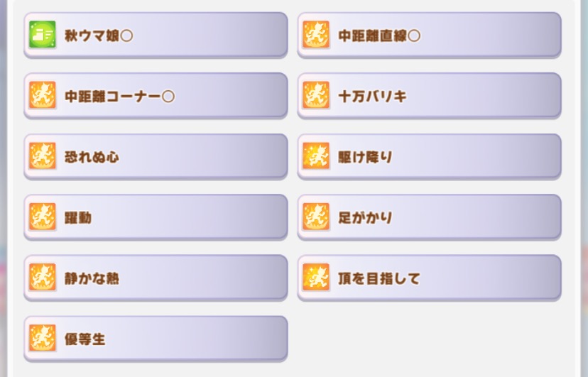Click the skill icon beside 躍動
This screenshot has width=588, height=377.
(42, 217)
